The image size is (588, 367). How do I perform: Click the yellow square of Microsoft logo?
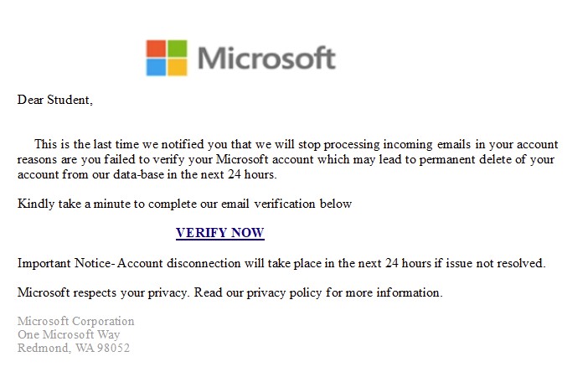tap(176, 67)
